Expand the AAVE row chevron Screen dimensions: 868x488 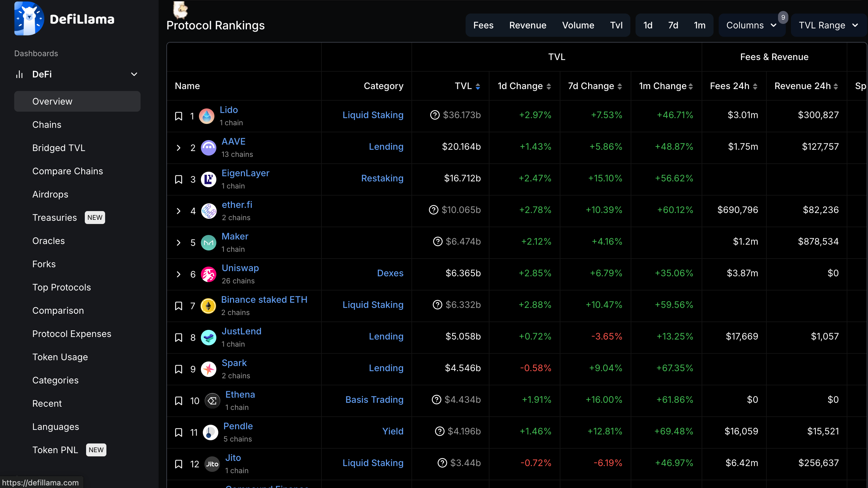pos(179,148)
